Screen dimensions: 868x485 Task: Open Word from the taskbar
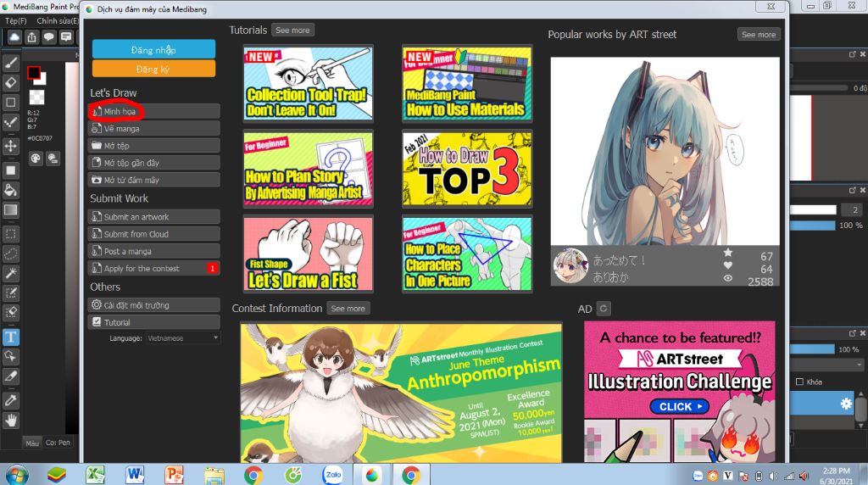coord(135,475)
